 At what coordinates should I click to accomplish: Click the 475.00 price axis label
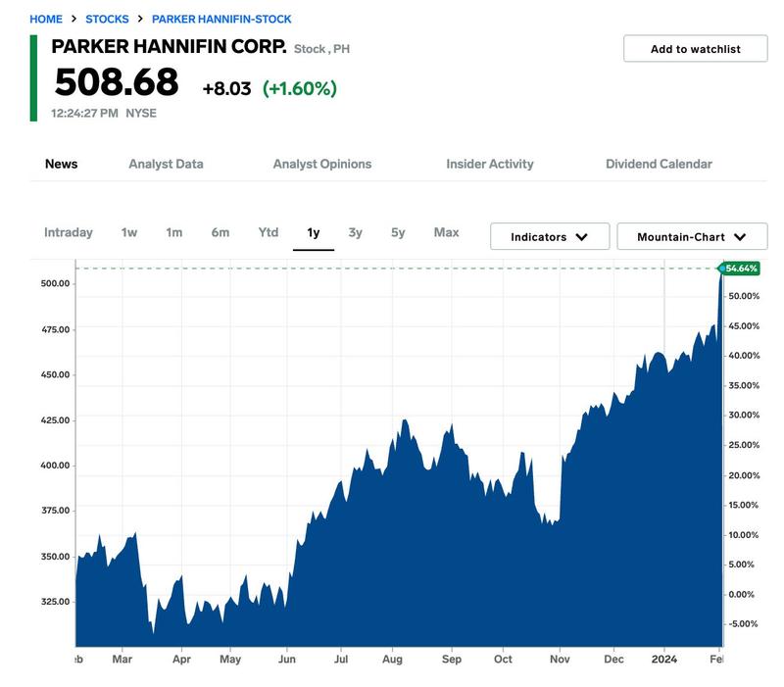tap(56, 329)
